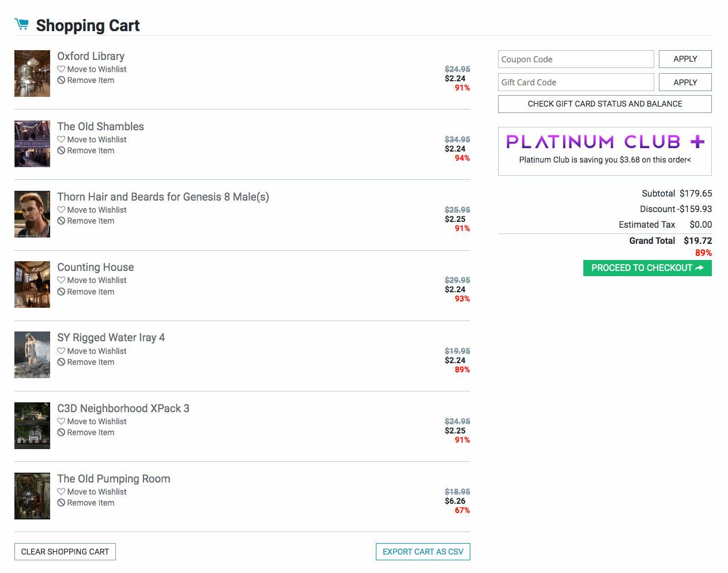This screenshot has height=573, width=728.
Task: Click the remove icon next to SY Rigged Water Iray 4
Action: [x=61, y=363]
